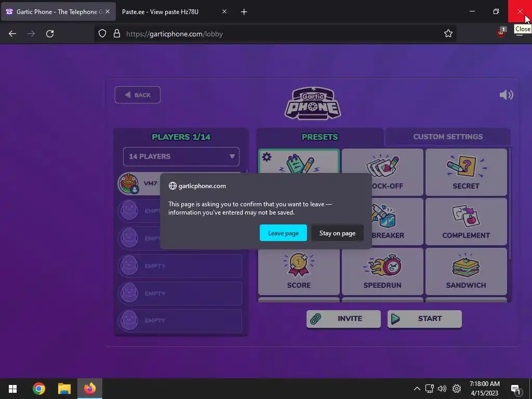Open File Explorer from taskbar
The width and height of the screenshot is (532, 399).
coord(64,389)
